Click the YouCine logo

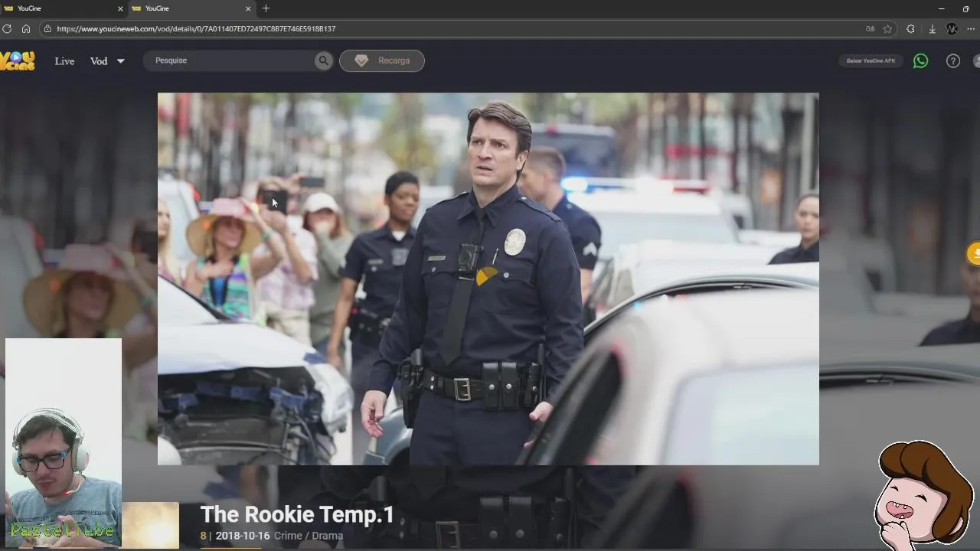click(x=17, y=60)
